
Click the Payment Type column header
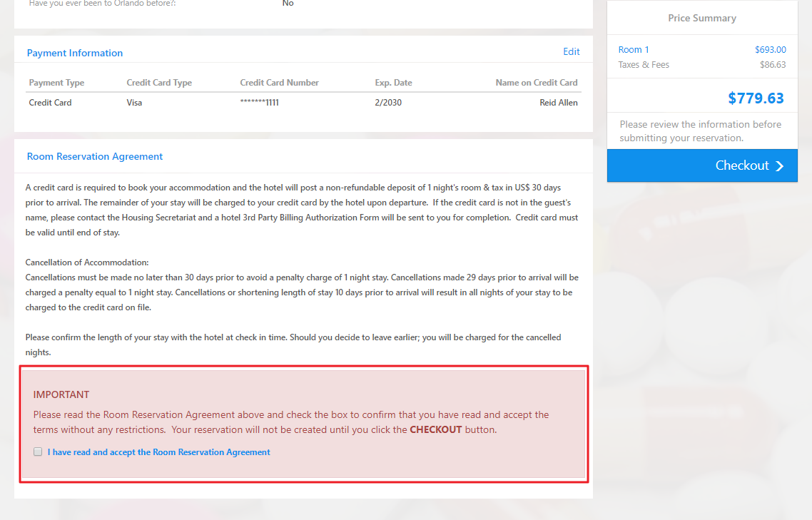click(x=56, y=82)
